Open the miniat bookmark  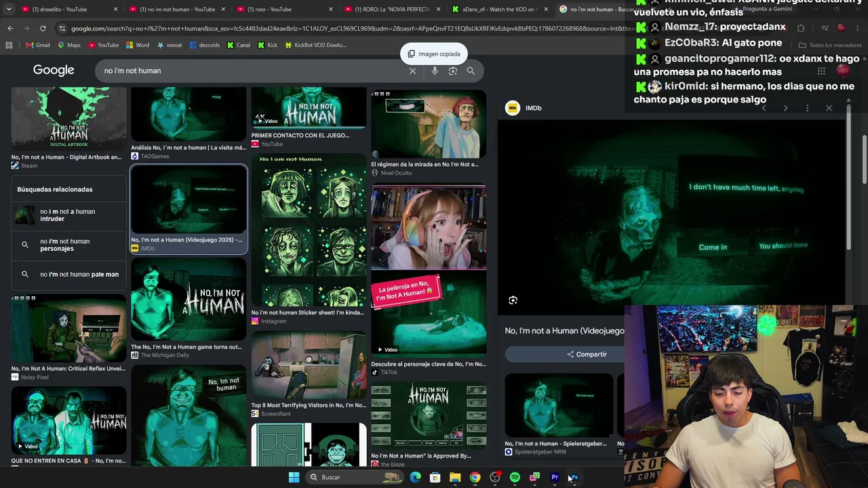(169, 45)
